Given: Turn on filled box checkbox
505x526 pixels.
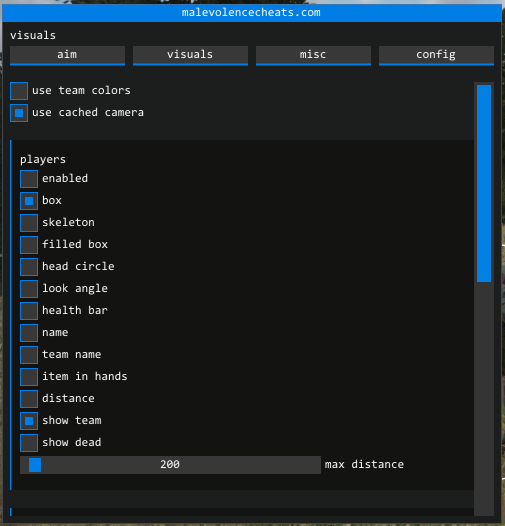Looking at the screenshot, I should click(29, 245).
